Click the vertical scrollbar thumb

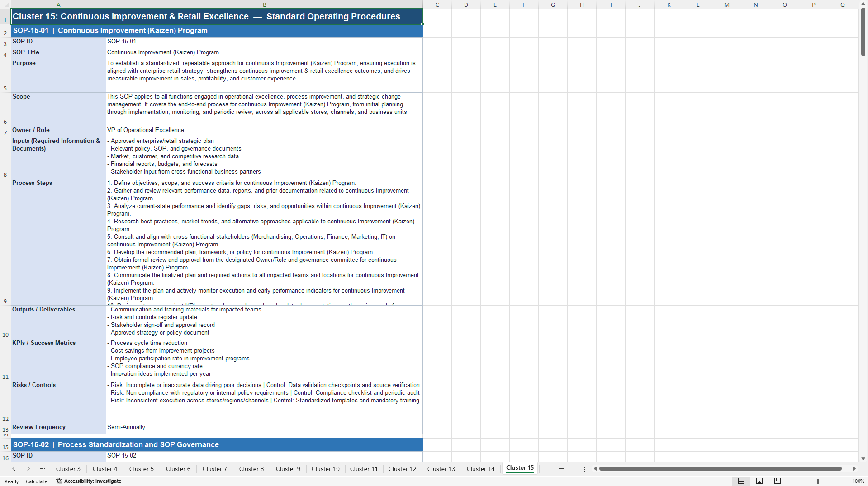point(863,32)
